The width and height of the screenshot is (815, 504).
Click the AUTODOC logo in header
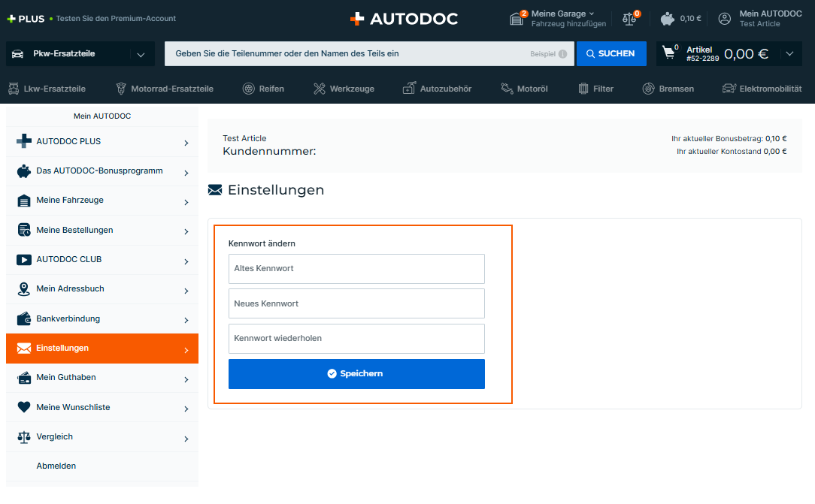[404, 19]
